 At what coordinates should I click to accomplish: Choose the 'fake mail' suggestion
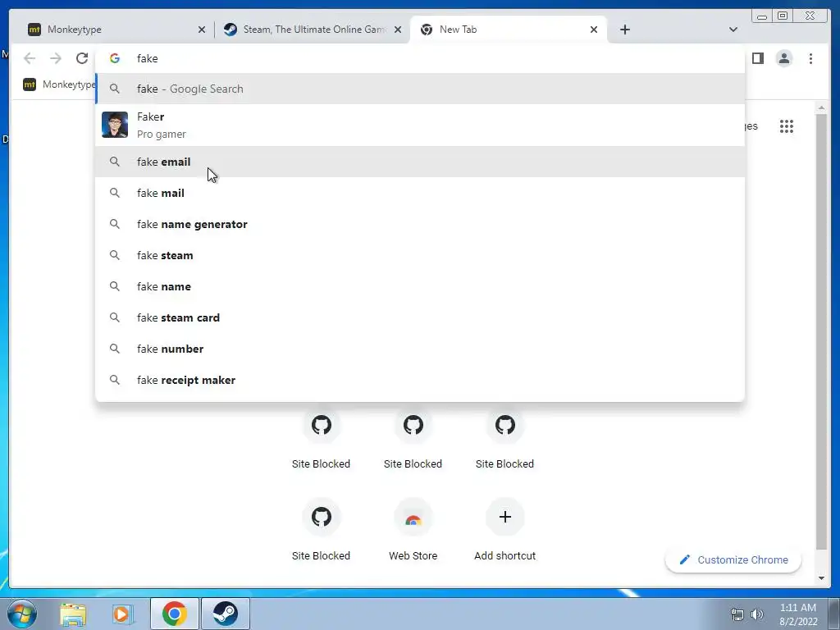tap(420, 193)
